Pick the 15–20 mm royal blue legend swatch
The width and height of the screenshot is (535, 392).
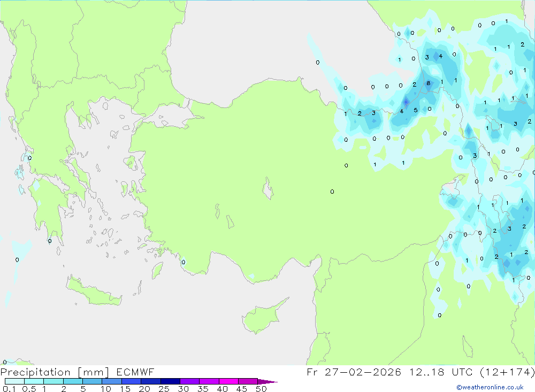tap(132, 381)
